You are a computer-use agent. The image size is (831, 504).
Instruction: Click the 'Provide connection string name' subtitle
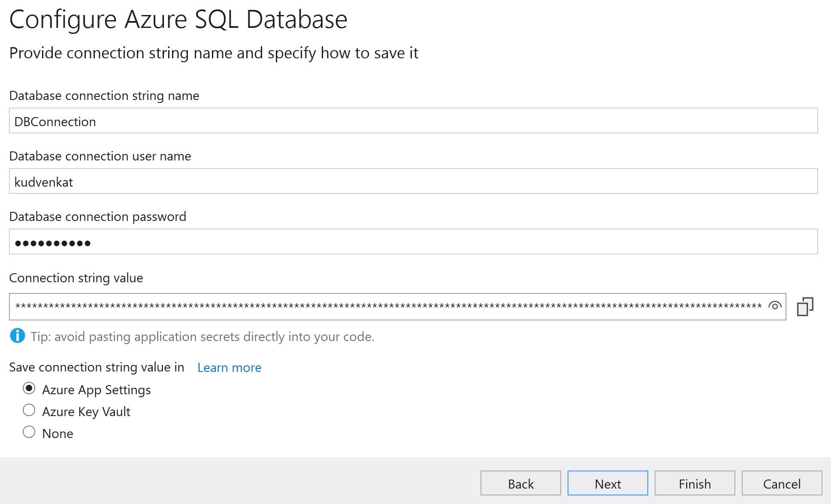click(214, 53)
